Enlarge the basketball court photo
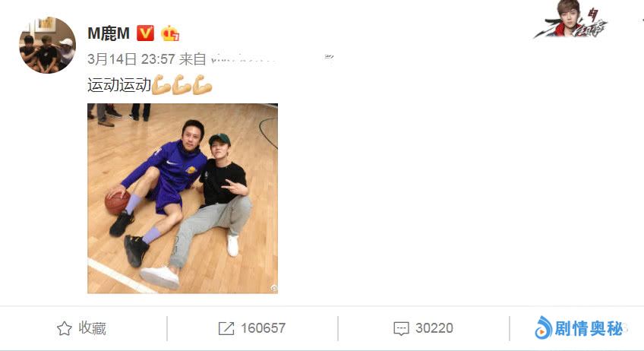The image size is (644, 351). tap(183, 198)
